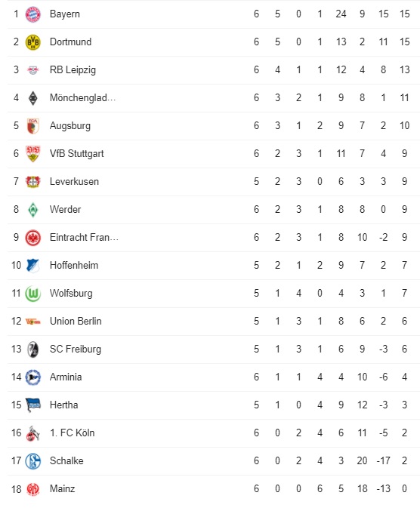This screenshot has width=420, height=508.
Task: Click the Bayern club crest icon
Action: click(x=32, y=14)
